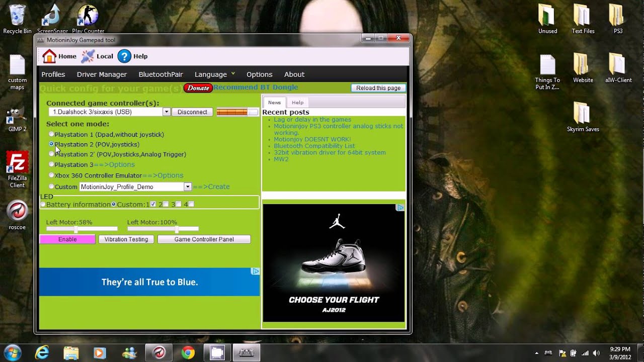
Task: Open Windows Live Messenger taskbar icon
Action: (129, 353)
